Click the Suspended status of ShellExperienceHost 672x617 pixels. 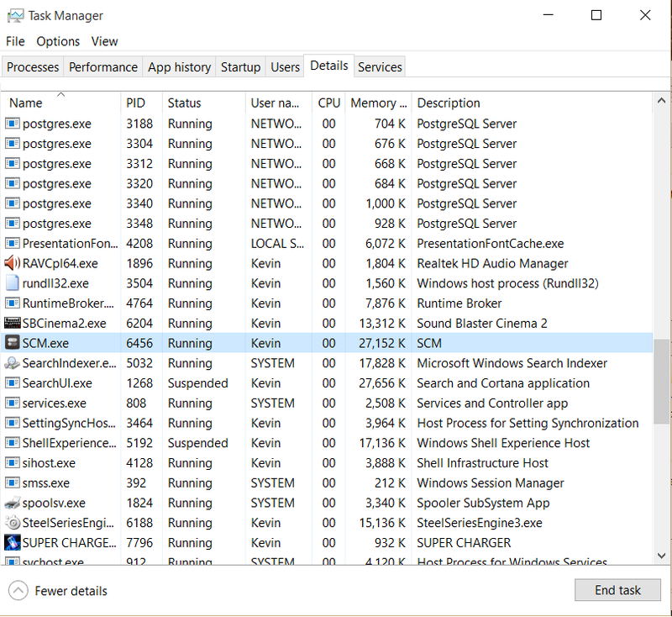(x=197, y=443)
